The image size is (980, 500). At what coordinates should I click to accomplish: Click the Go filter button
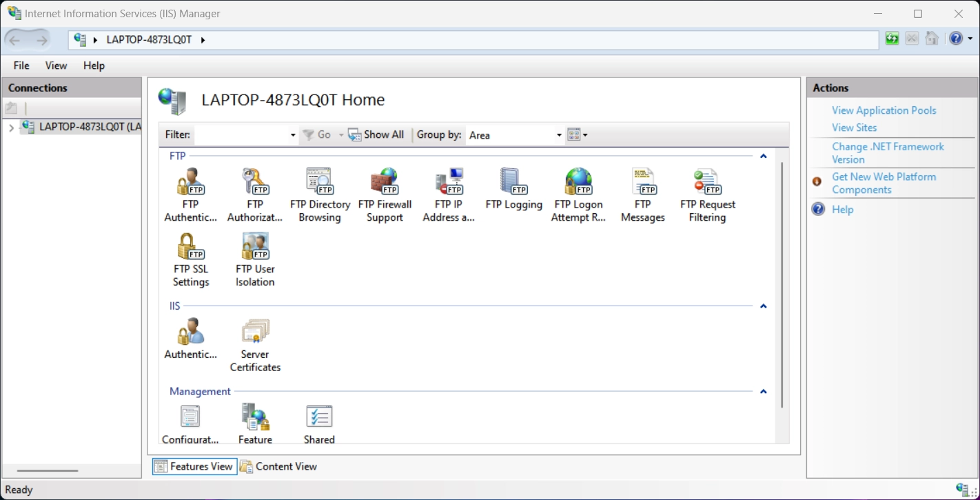(x=318, y=134)
